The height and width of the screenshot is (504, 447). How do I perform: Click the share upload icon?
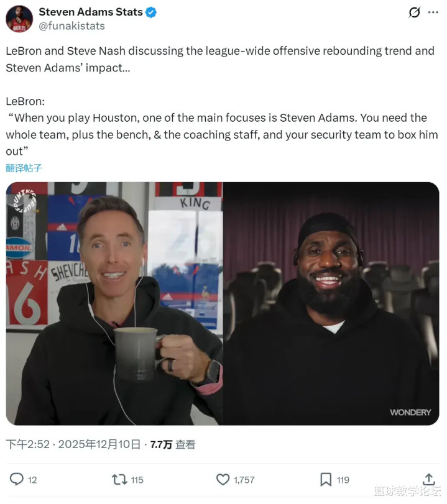pos(429,479)
